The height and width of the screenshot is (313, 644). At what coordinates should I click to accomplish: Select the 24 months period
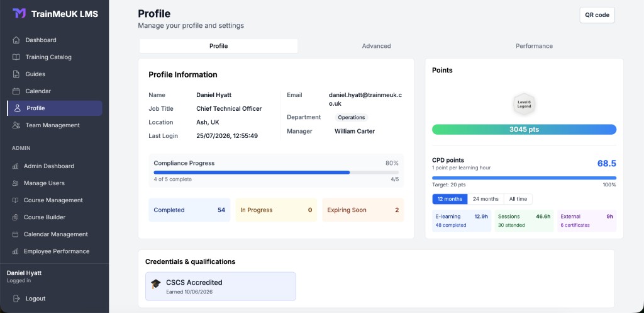click(x=486, y=199)
